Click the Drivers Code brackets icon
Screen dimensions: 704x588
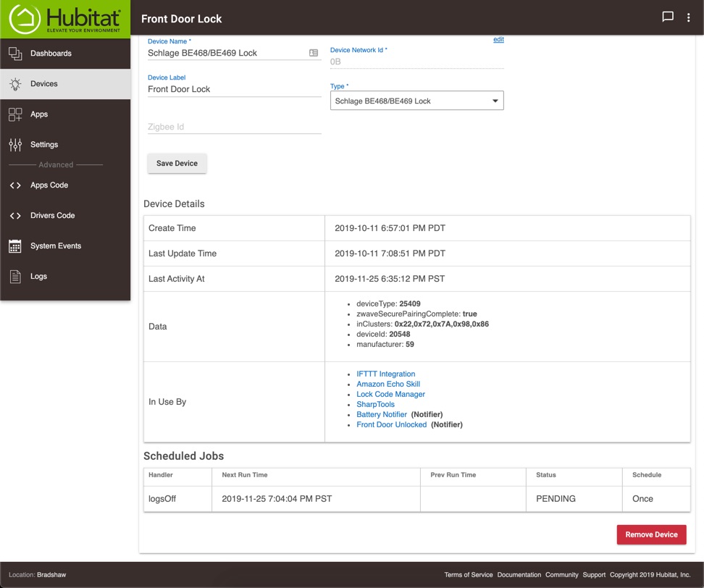[x=15, y=216]
